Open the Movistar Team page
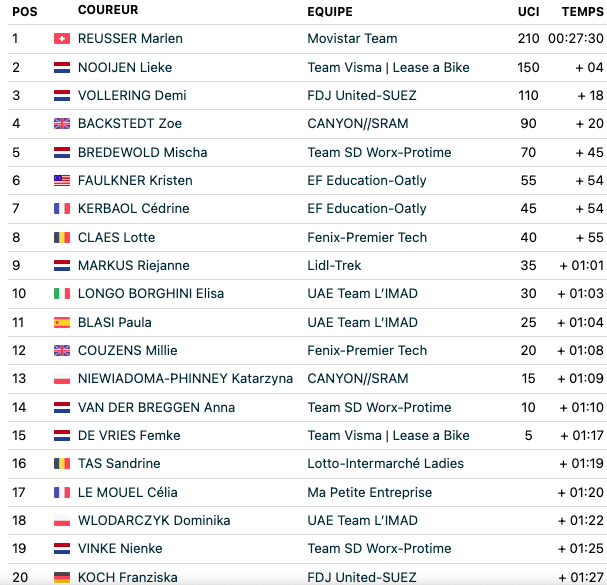 tap(352, 39)
